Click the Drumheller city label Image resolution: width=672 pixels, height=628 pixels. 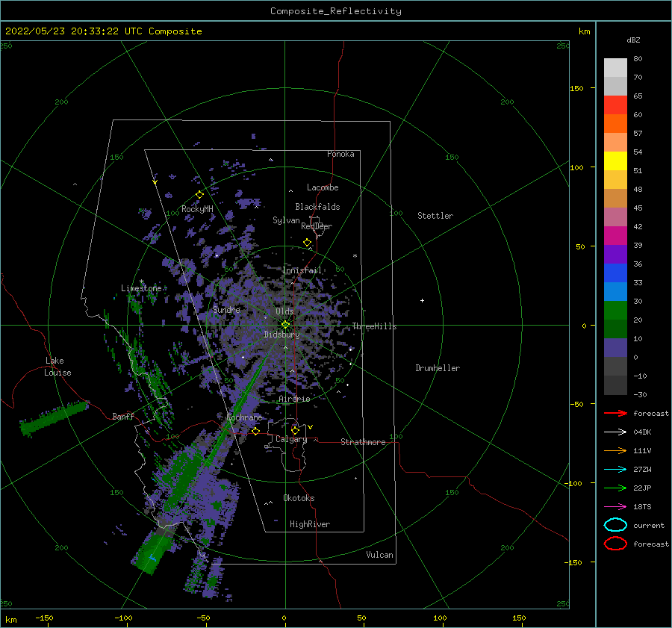click(438, 368)
